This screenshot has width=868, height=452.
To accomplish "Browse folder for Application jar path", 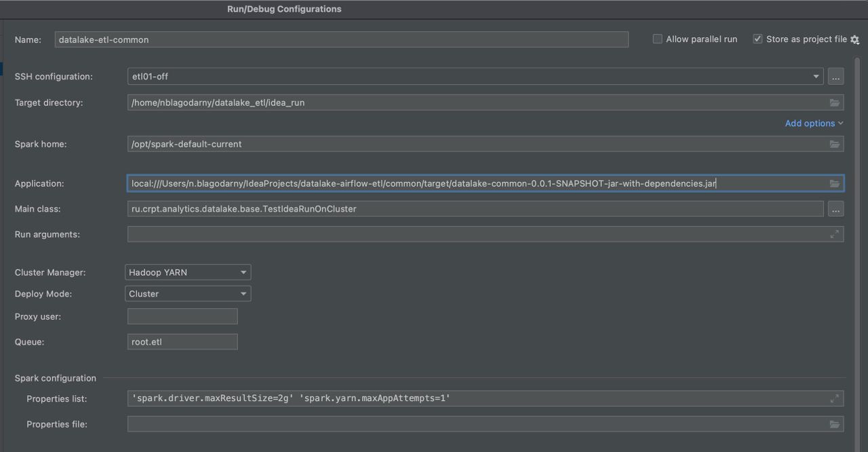I will [x=834, y=184].
